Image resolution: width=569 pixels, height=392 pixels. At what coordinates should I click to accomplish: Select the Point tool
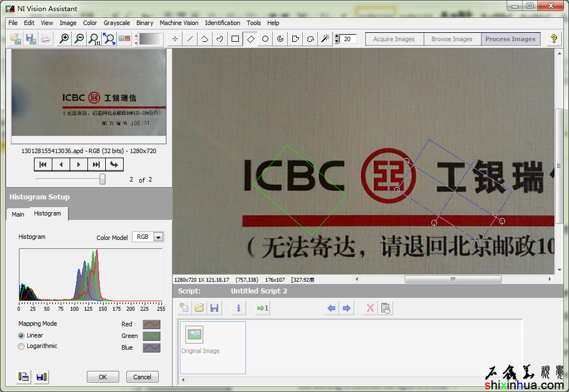point(175,39)
